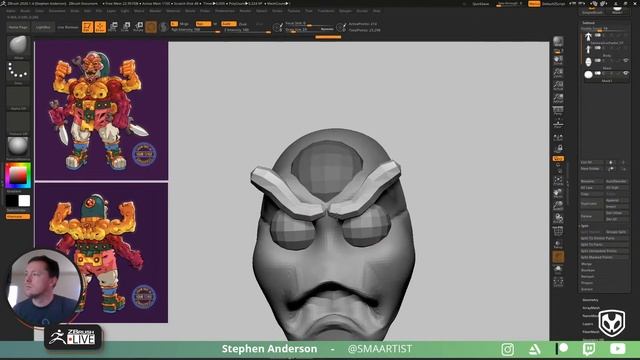Image resolution: width=640 pixels, height=360 pixels.
Task: Toggle Perspective view (Persp)
Action: point(558,111)
